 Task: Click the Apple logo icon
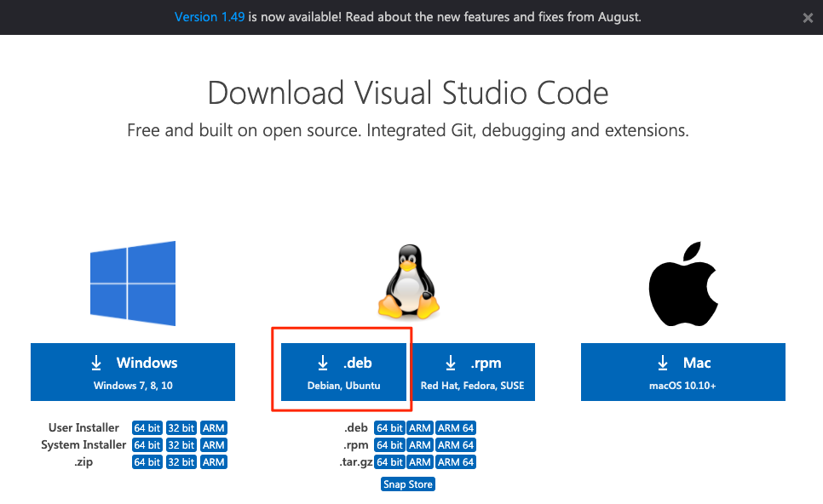683,283
